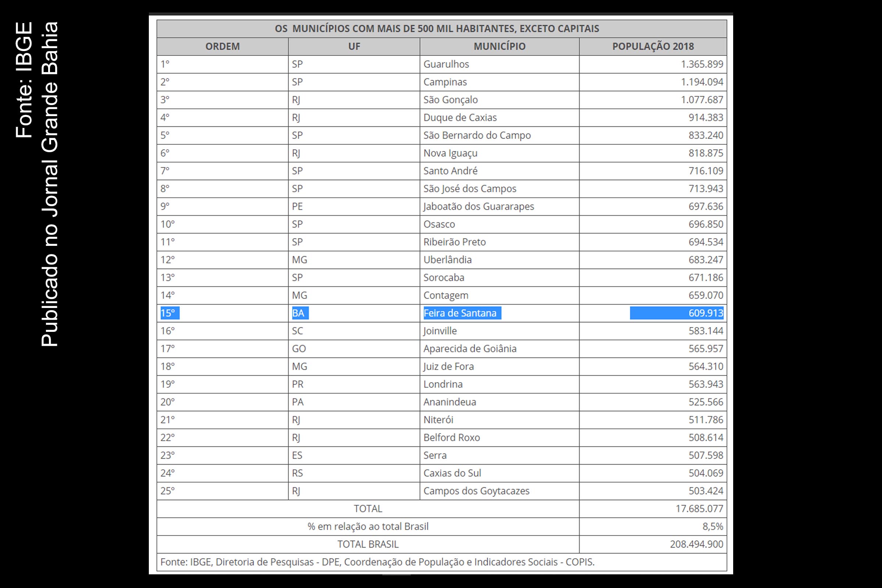Select the highlighted Feira de Santana cell
This screenshot has width=882, height=588.
(499, 313)
